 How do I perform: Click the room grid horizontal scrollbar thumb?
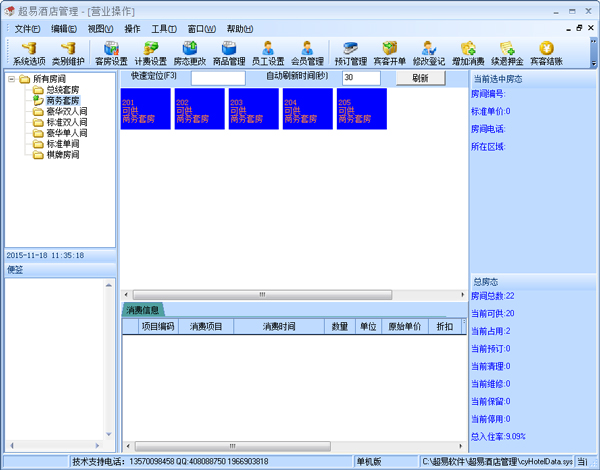coord(262,295)
